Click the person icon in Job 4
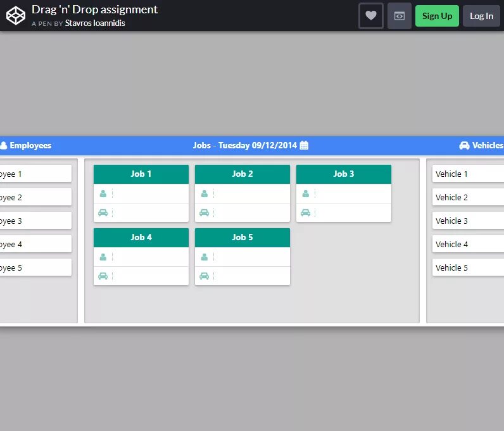The width and height of the screenshot is (504, 431). [103, 257]
